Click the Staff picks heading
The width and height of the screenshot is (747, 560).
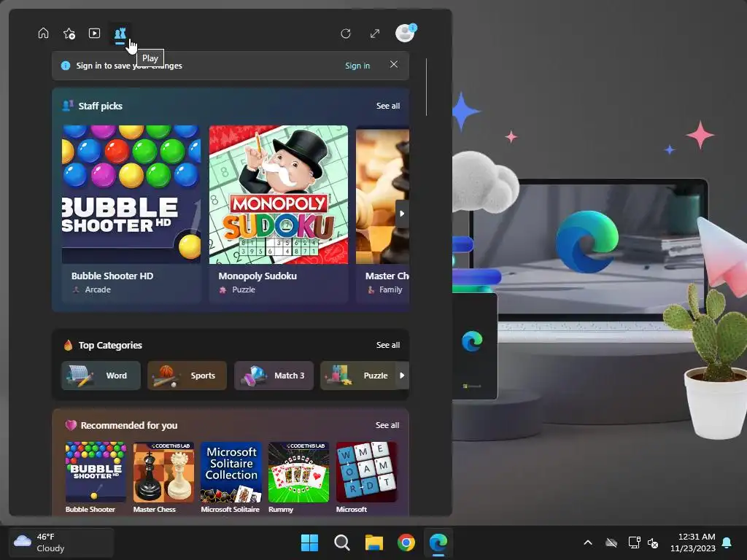coord(100,106)
